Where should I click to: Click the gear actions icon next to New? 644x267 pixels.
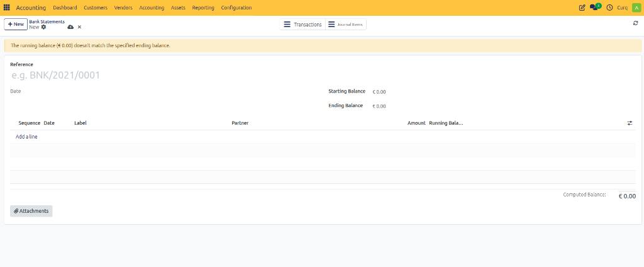43,27
